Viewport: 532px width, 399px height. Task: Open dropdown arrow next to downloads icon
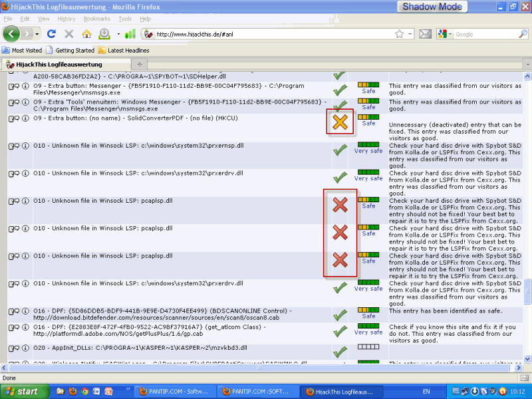[x=118, y=34]
